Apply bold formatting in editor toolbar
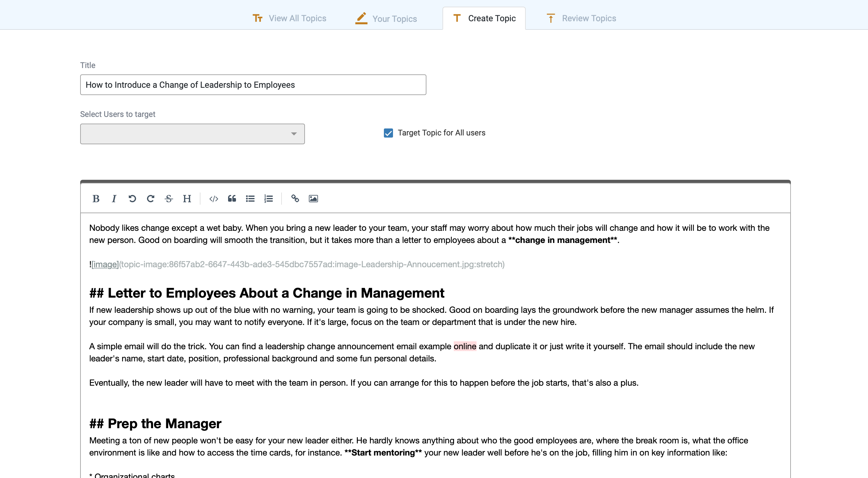 click(96, 199)
